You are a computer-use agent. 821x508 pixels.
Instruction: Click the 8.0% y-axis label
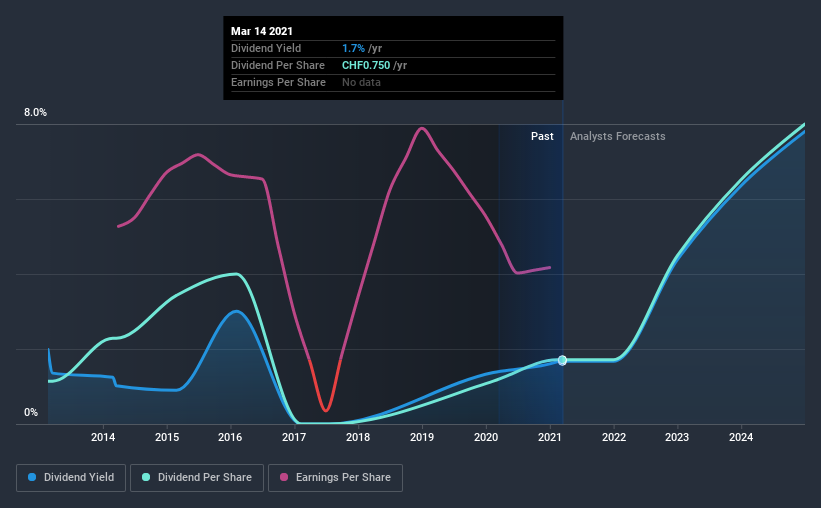point(35,113)
